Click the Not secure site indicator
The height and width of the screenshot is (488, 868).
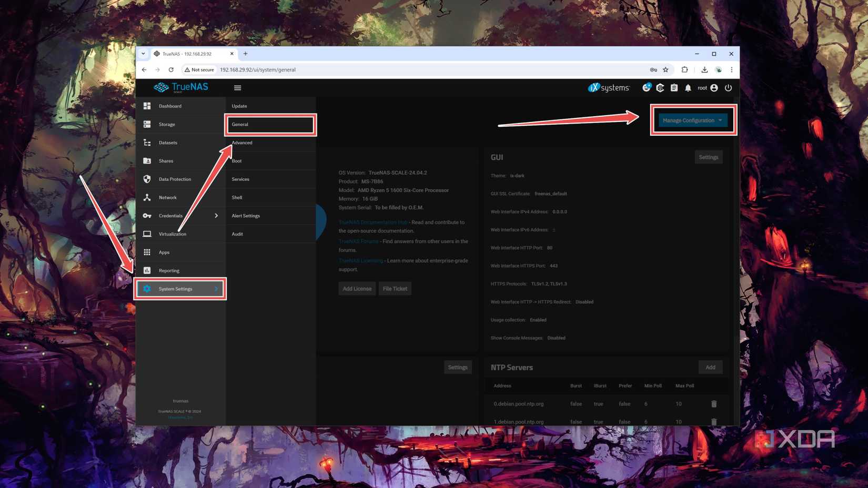coord(199,69)
